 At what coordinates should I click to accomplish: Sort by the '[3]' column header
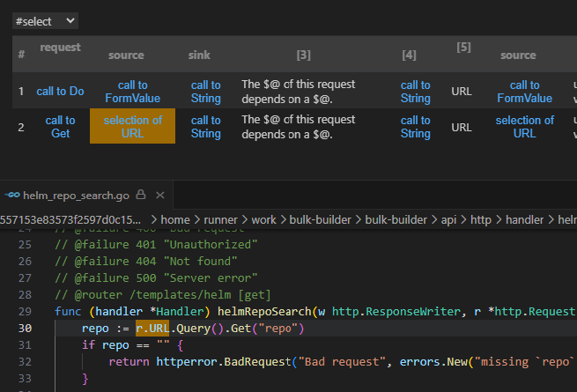(x=304, y=55)
